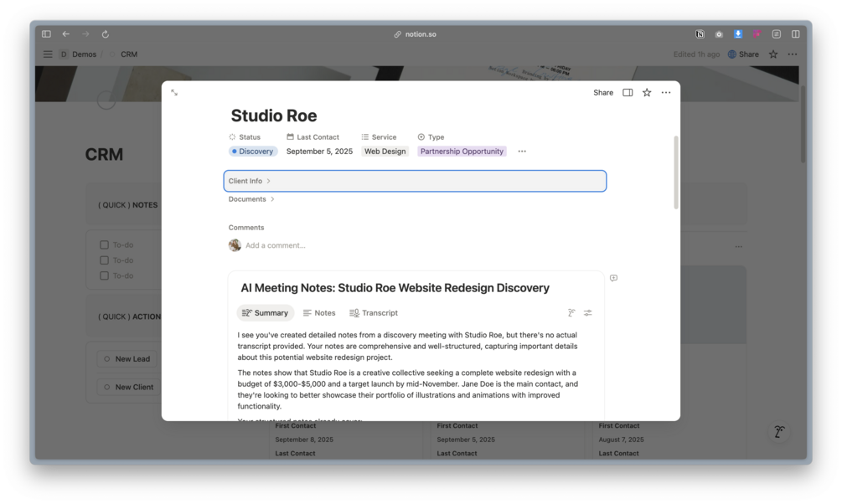Open the meeting notes settings sliders icon
The width and height of the screenshot is (842, 504).
(x=588, y=313)
